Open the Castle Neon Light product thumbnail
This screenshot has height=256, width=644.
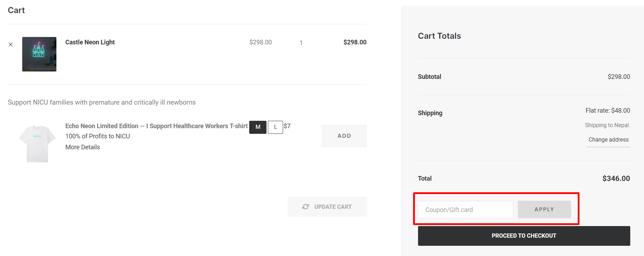[39, 54]
